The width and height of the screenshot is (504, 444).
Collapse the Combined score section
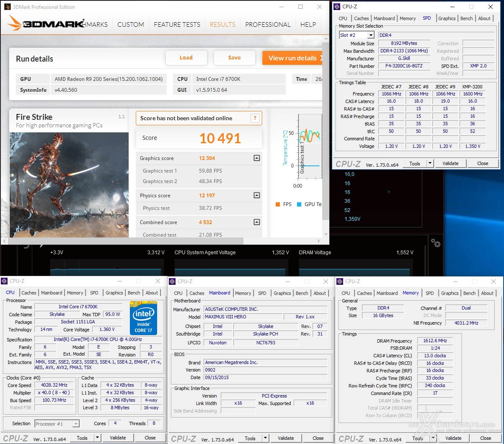(257, 222)
